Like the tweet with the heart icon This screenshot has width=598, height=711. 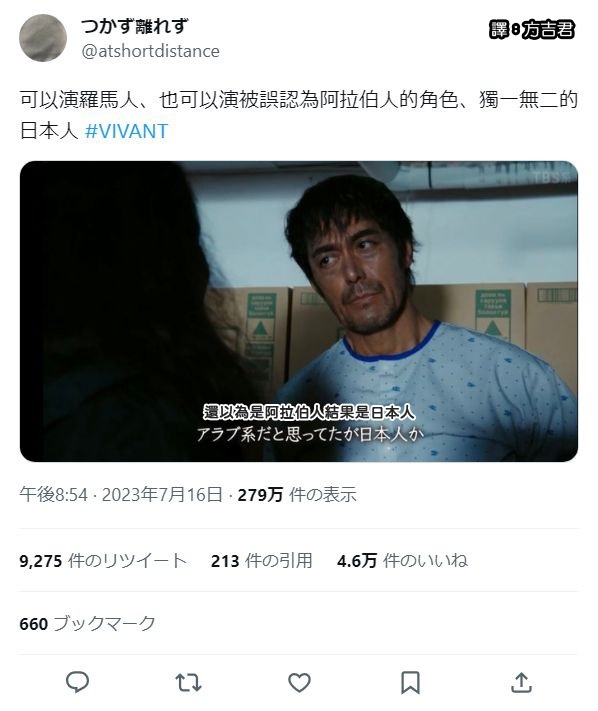(299, 682)
